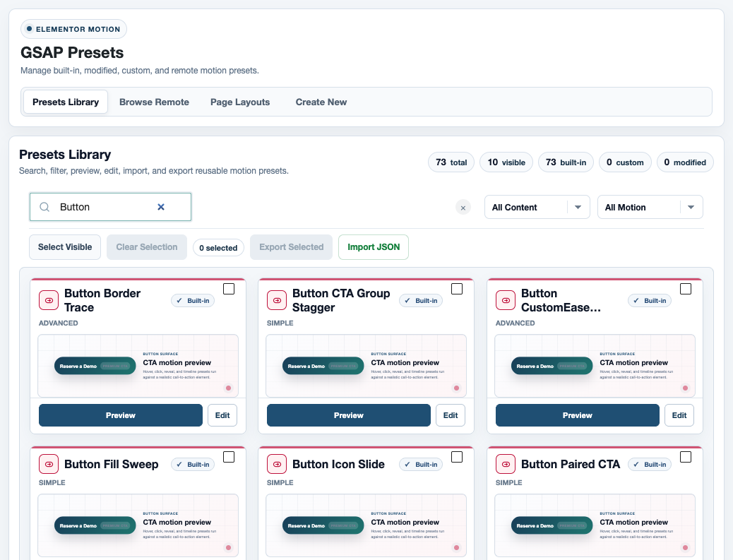Click the Button Paired CTA preset icon
Viewport: 733px width, 560px height.
[506, 464]
